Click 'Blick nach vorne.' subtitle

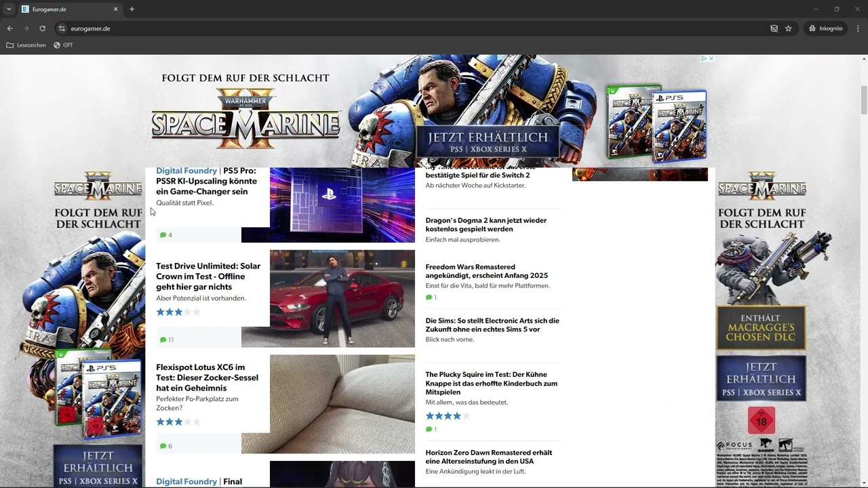[x=450, y=340]
